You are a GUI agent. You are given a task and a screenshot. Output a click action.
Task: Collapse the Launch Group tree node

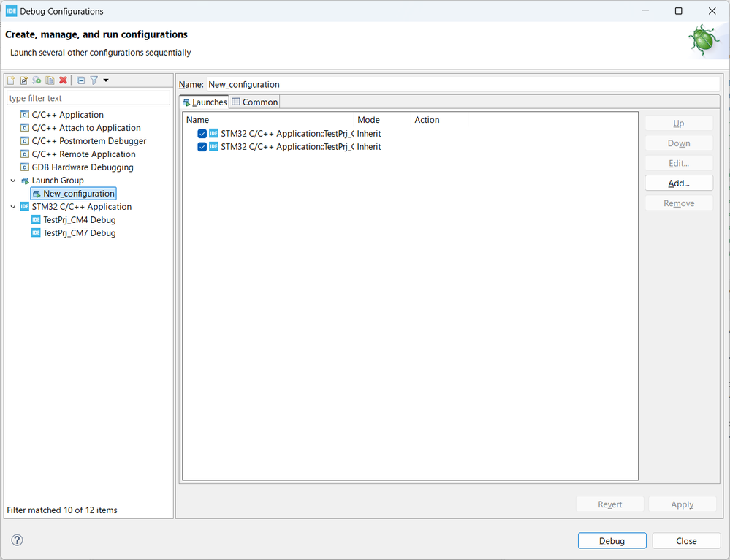13,181
